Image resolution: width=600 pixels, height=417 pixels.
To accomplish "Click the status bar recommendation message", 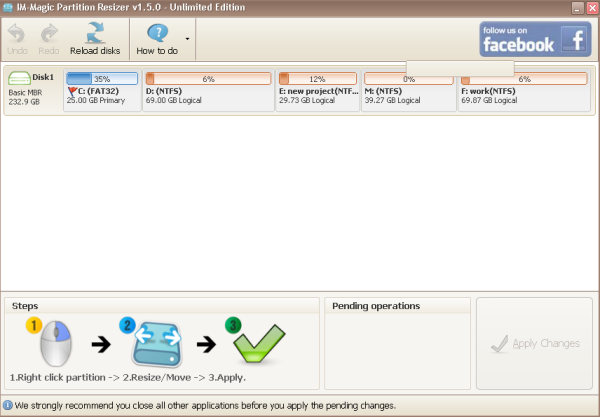I will click(x=205, y=406).
